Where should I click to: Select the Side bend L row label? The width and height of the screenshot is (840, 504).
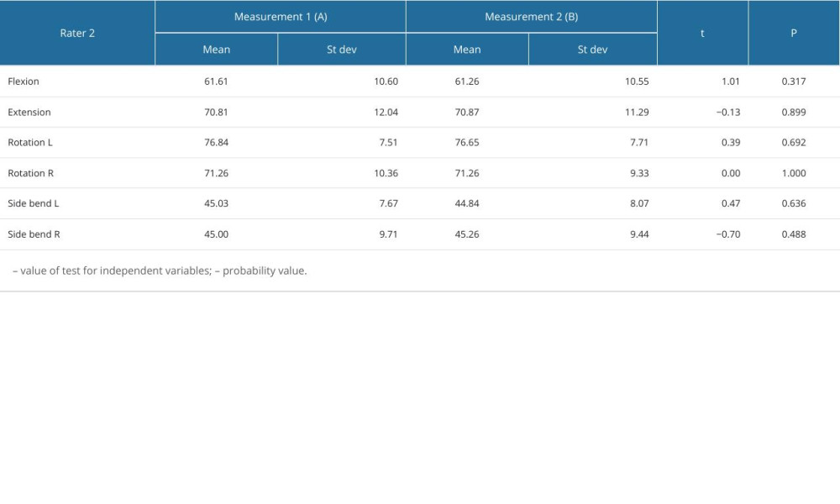pyautogui.click(x=34, y=203)
